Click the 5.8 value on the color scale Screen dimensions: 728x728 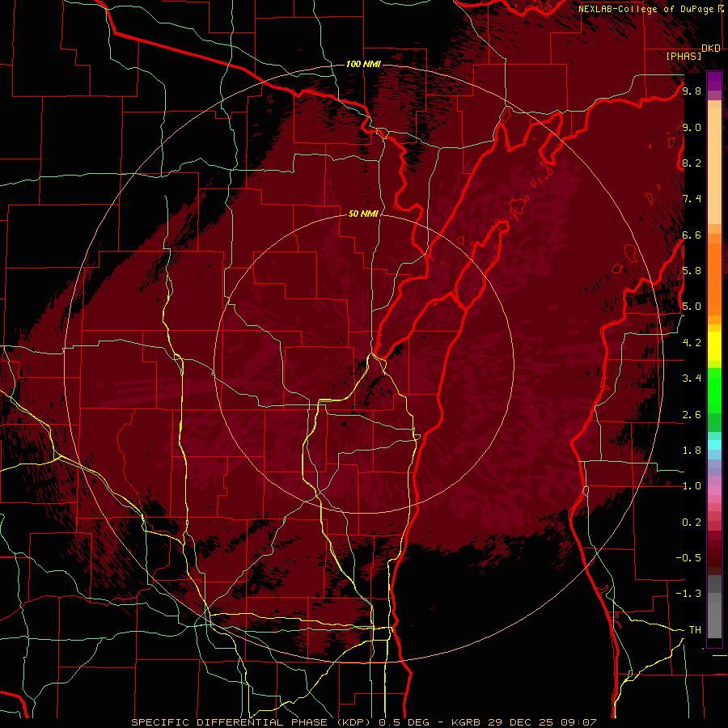[x=692, y=271]
